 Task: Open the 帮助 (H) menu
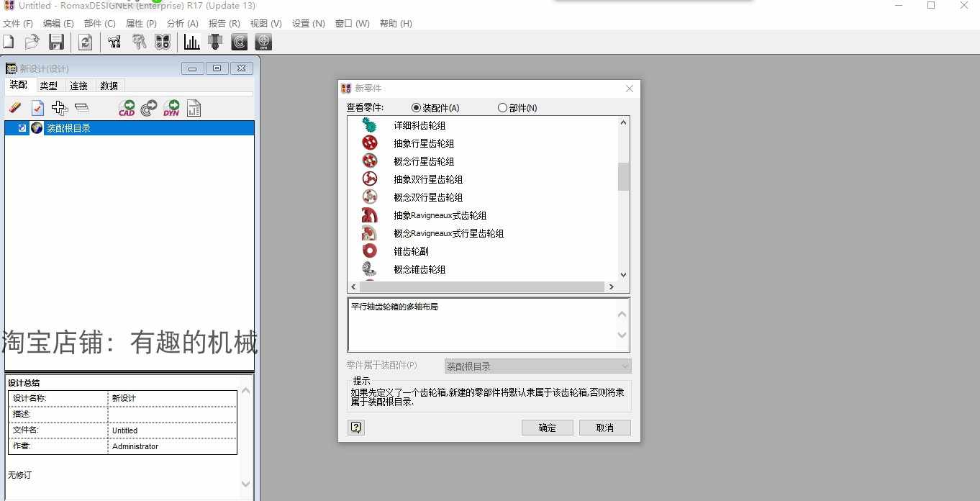click(x=396, y=24)
